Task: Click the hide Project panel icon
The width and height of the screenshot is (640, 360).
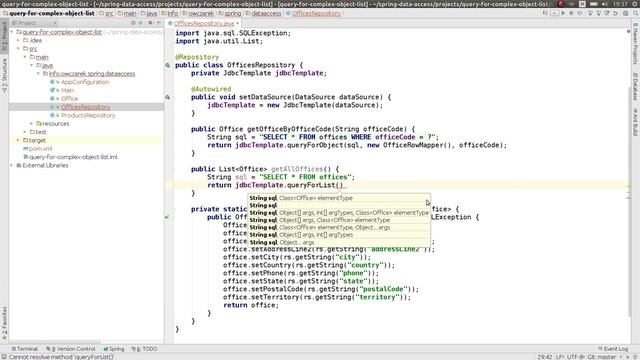Action: click(x=159, y=23)
